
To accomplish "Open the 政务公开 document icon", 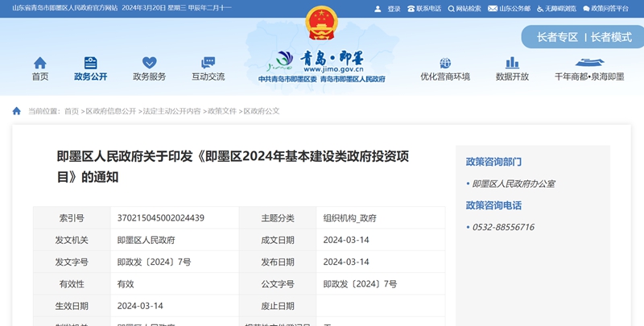I will coord(90,63).
